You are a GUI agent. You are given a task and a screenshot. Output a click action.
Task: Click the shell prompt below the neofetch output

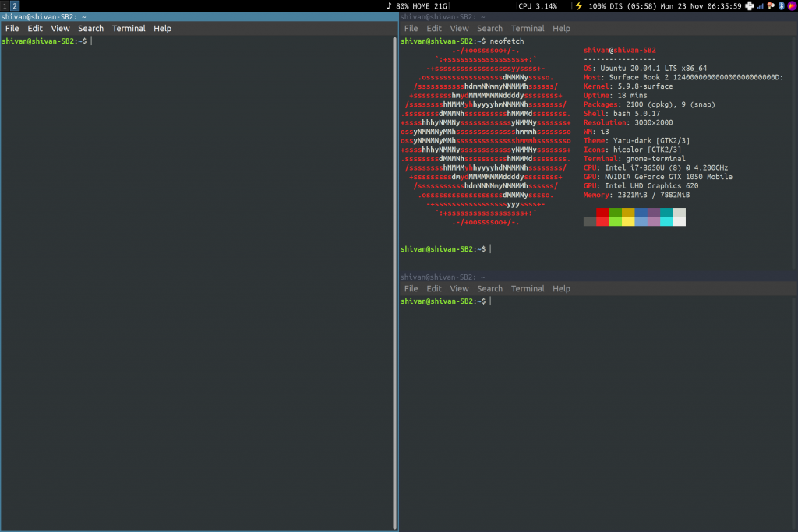[x=444, y=248]
